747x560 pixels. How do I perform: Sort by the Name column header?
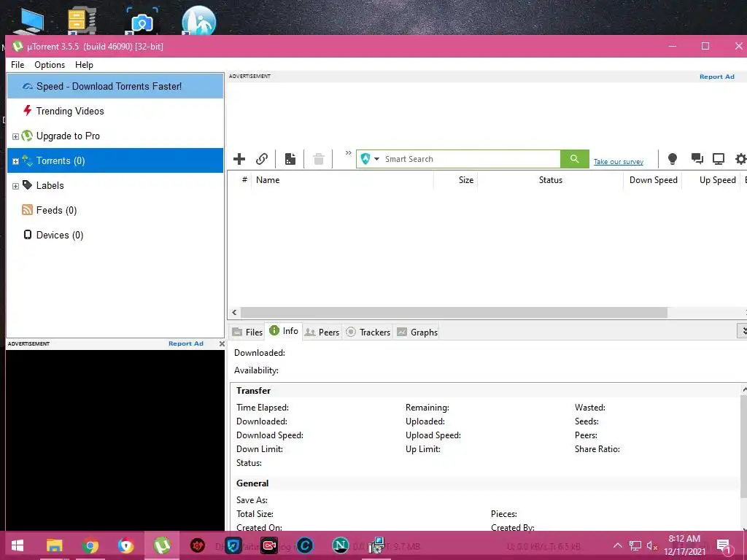342,180
